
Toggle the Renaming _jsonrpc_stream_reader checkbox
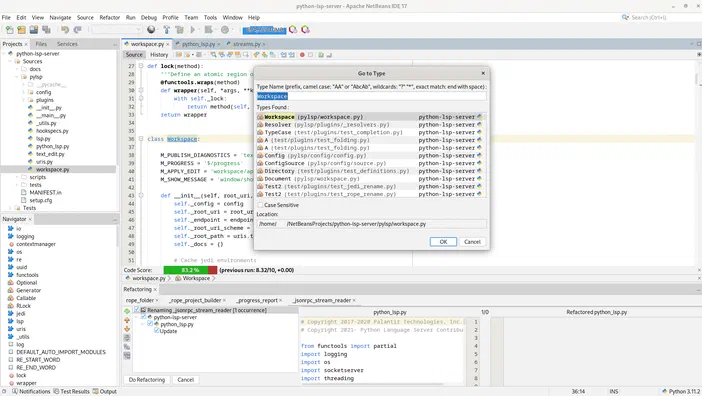pos(137,310)
